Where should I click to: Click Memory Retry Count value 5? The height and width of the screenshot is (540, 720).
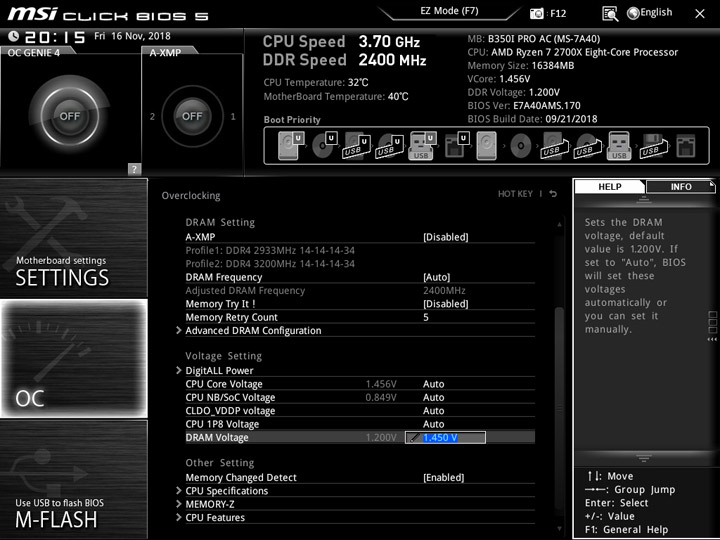pos(426,317)
